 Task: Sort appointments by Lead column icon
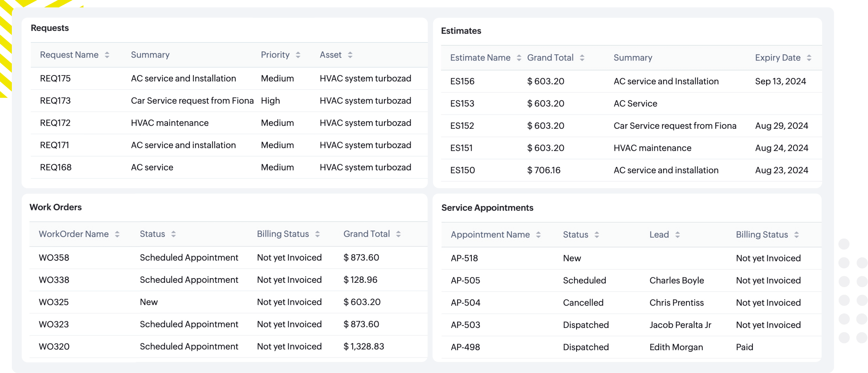click(x=678, y=235)
